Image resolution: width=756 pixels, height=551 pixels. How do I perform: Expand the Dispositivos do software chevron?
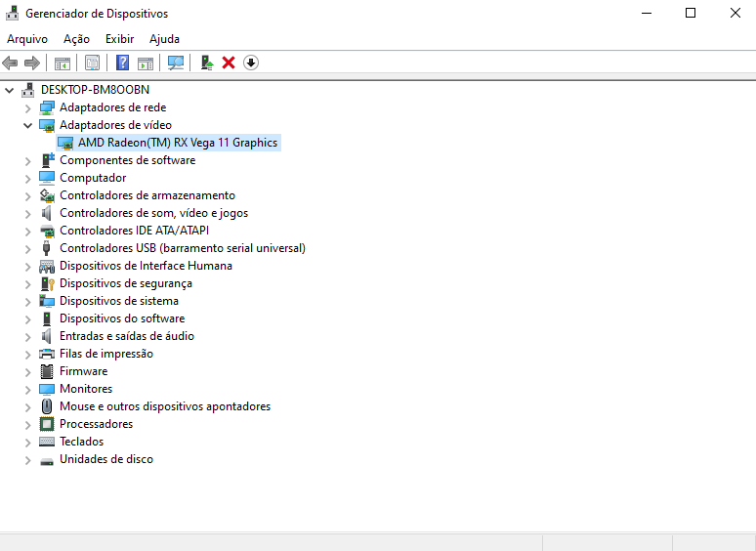coord(28,319)
